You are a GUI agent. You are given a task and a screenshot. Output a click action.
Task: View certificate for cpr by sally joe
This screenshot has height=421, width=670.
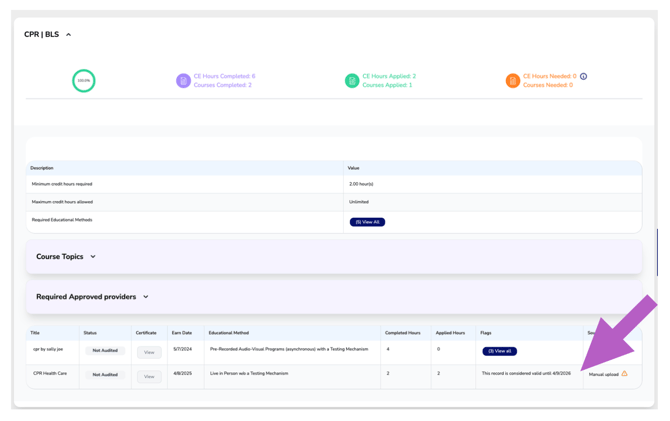(149, 352)
